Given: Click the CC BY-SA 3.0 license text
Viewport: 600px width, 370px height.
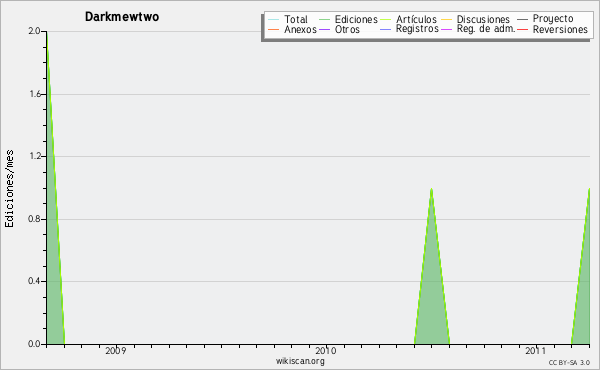Looking at the screenshot, I should pyautogui.click(x=569, y=363).
